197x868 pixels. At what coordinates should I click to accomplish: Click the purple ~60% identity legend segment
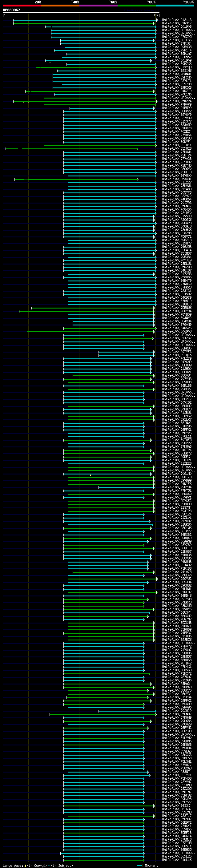pos(98,6)
